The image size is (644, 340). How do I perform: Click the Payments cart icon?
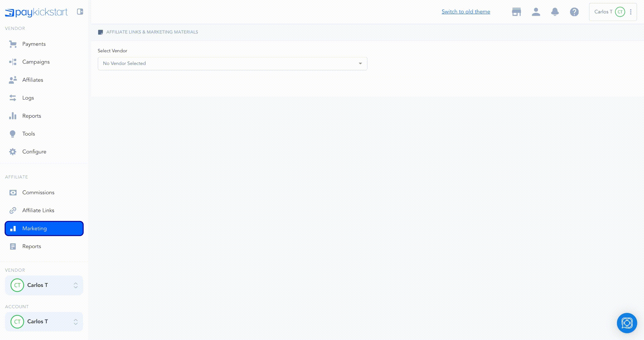pos(13,44)
